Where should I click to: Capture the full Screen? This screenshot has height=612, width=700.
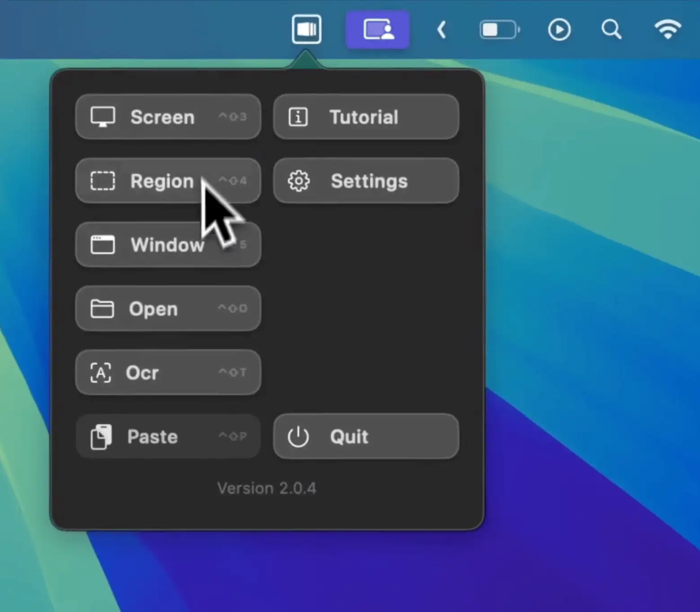pos(168,117)
